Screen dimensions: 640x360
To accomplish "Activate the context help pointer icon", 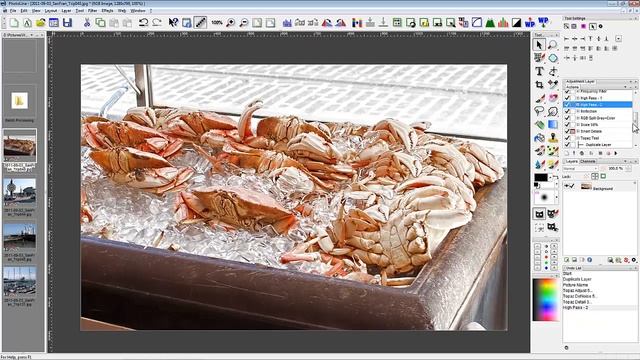I will tap(173, 23).
